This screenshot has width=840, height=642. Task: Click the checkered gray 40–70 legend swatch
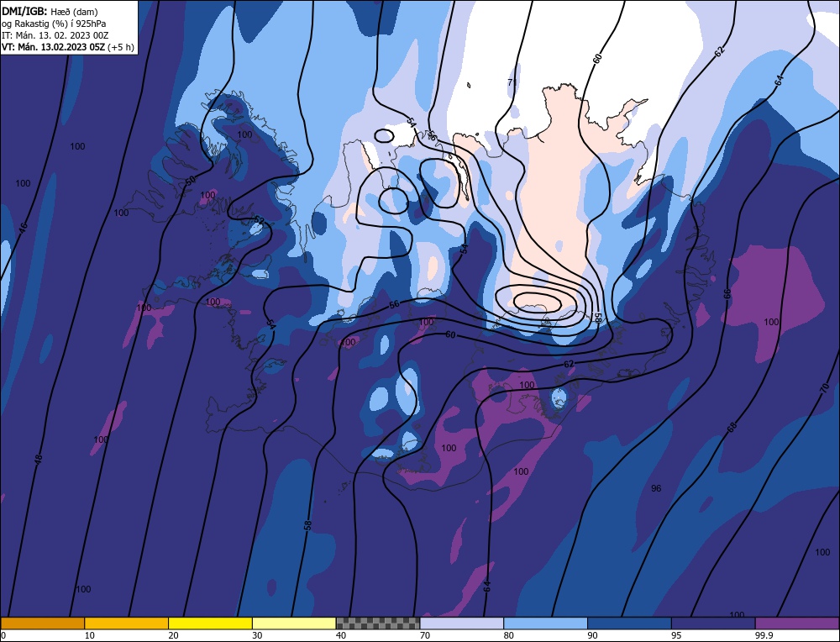point(378,623)
